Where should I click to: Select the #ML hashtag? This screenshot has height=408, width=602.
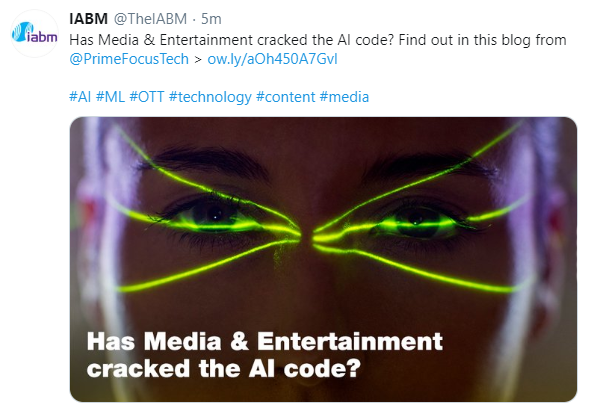pos(110,97)
